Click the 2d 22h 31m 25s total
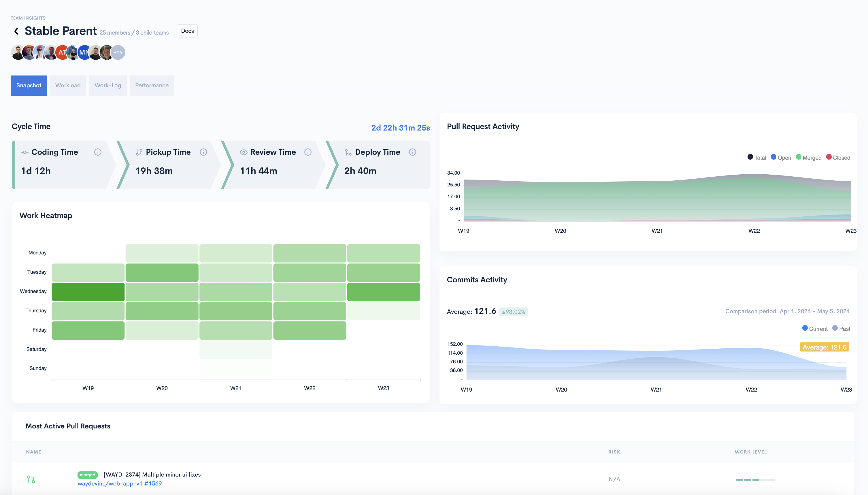Viewport: 868px width, 495px height. 400,128
